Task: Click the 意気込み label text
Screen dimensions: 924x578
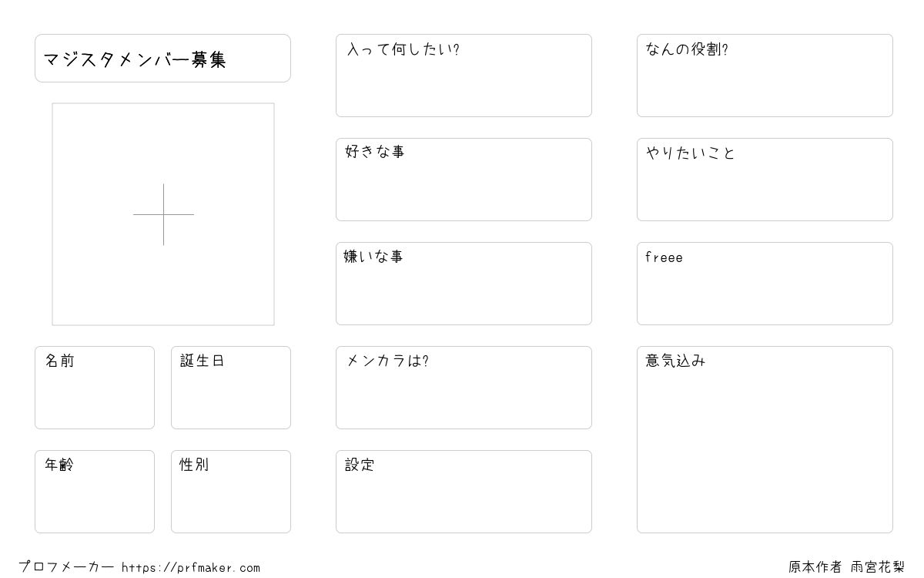Action: coord(675,361)
